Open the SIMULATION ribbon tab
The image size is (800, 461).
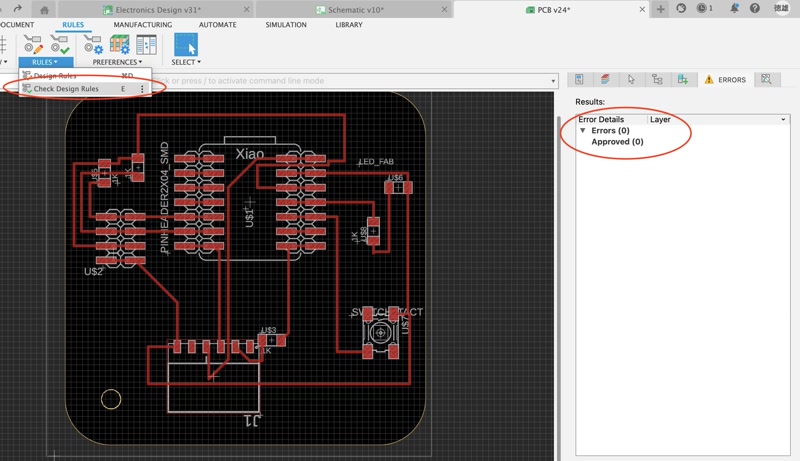pos(286,24)
